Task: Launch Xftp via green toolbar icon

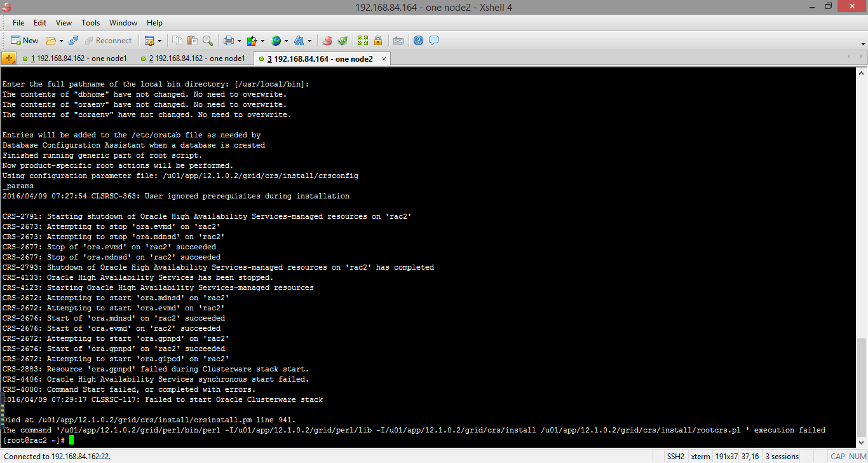Action: point(343,41)
